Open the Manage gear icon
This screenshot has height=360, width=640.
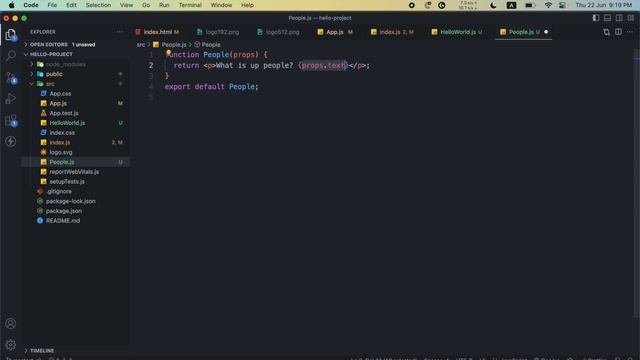11,345
